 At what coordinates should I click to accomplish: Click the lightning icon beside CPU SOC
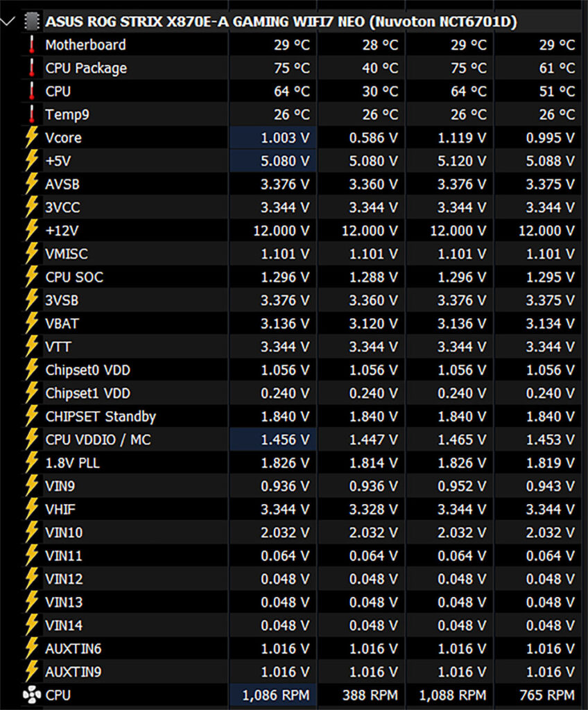31,277
